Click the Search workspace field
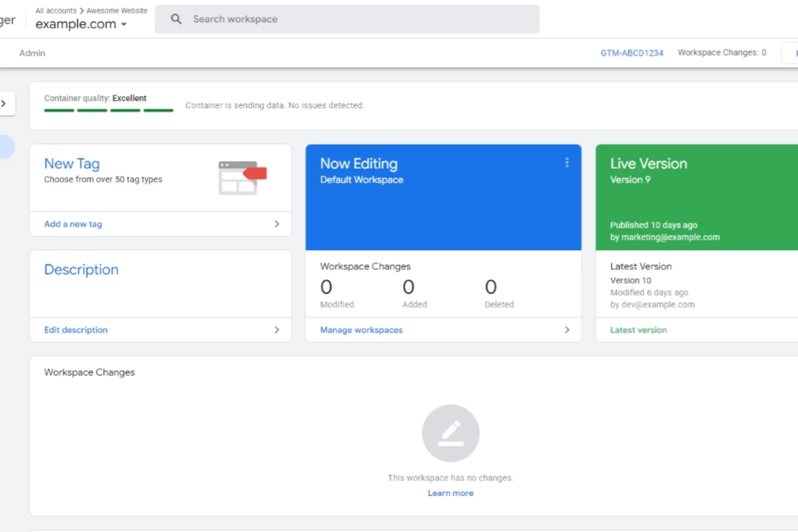The width and height of the screenshot is (798, 532). pyautogui.click(x=347, y=19)
